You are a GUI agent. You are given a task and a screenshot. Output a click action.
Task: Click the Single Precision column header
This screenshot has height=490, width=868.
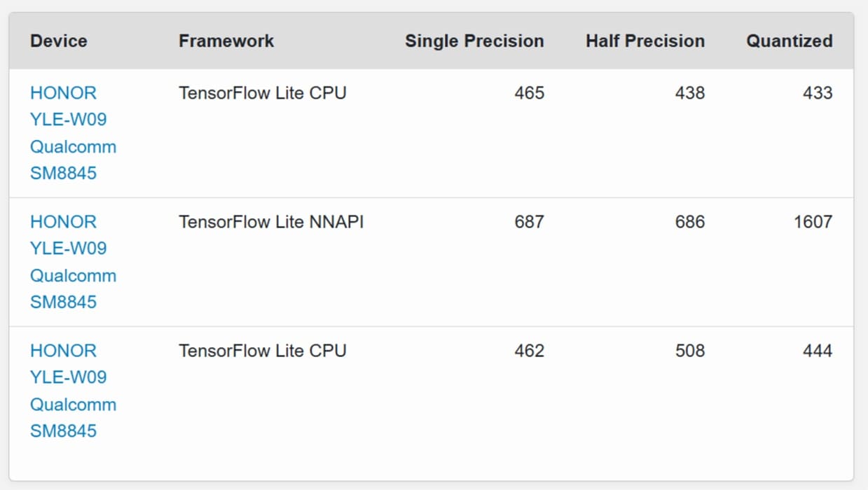474,41
